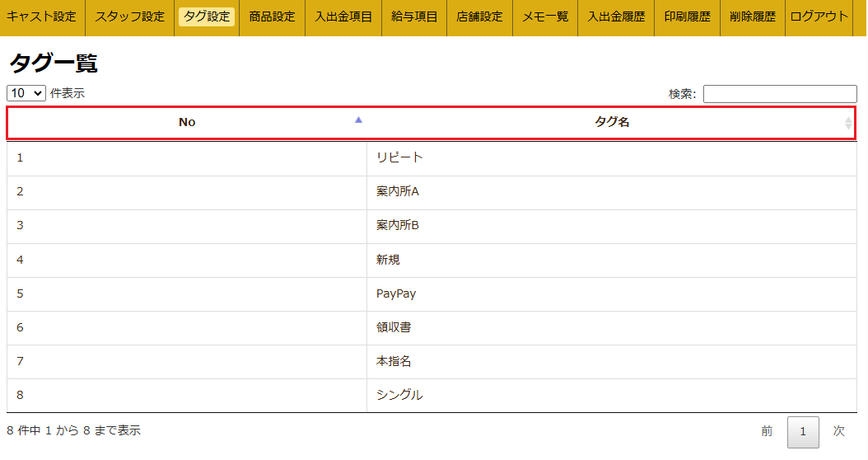The image size is (868, 460).
Task: Open 印刷履歴 from the navigation bar
Action: (x=687, y=16)
